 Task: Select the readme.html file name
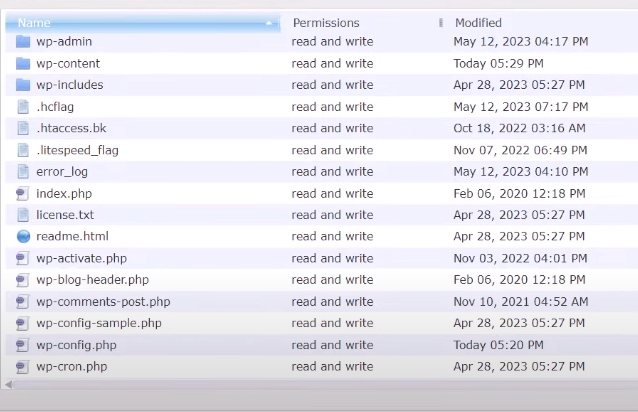pos(72,236)
